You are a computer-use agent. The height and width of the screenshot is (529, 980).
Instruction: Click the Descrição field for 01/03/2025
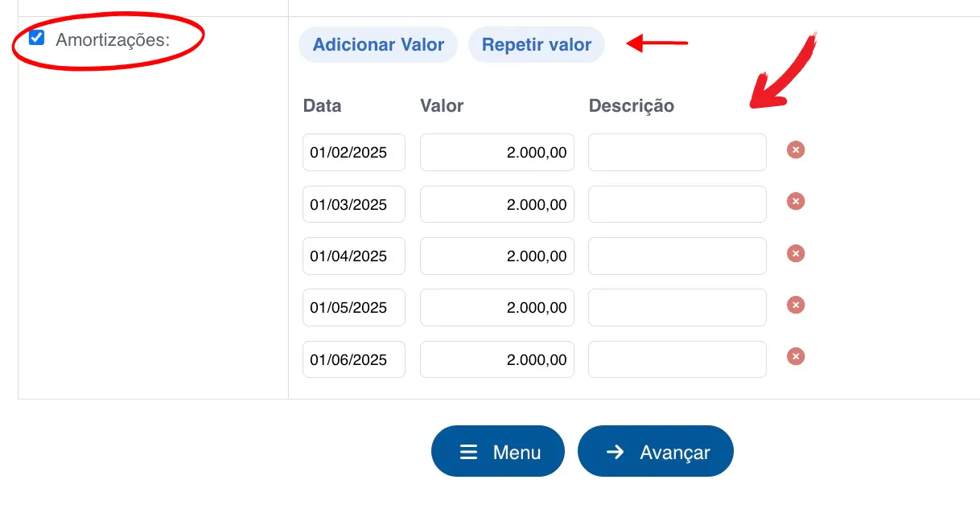click(x=677, y=204)
